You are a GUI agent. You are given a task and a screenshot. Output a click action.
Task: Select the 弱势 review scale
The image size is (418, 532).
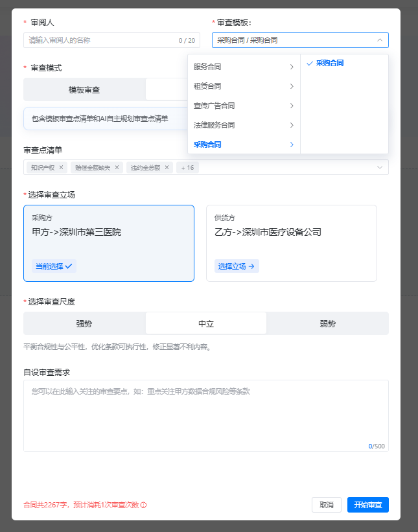(327, 323)
